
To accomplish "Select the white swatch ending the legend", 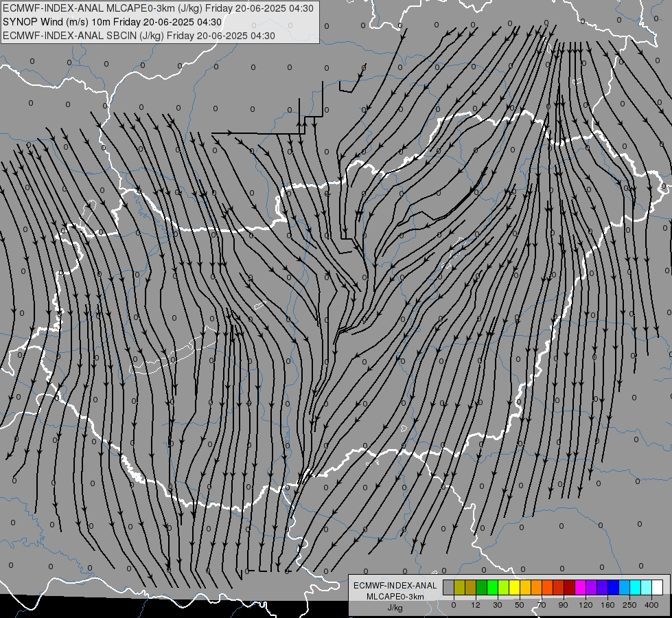I will click(x=658, y=588).
